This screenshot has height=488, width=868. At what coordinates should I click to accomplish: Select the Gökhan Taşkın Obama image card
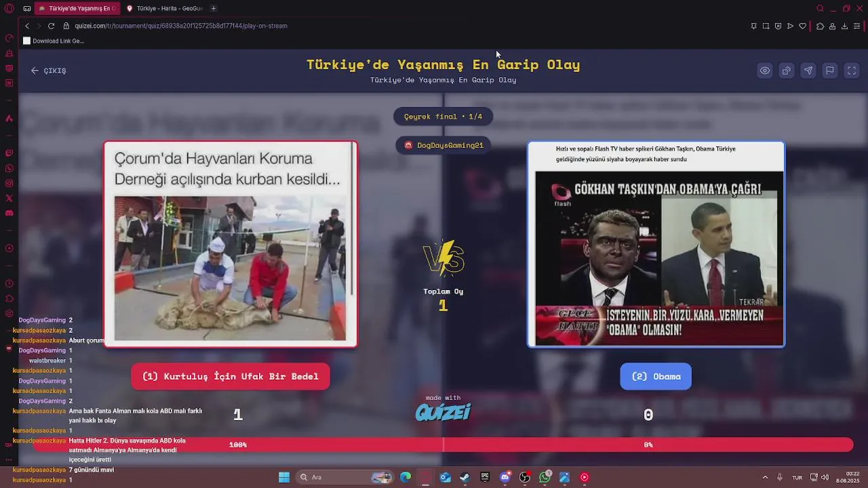[656, 244]
